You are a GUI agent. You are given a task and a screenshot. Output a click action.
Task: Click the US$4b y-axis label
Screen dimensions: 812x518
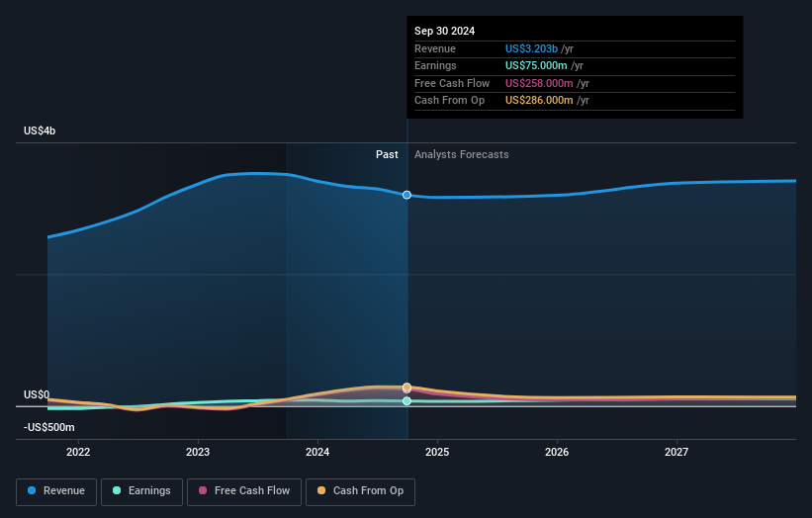[x=40, y=130]
